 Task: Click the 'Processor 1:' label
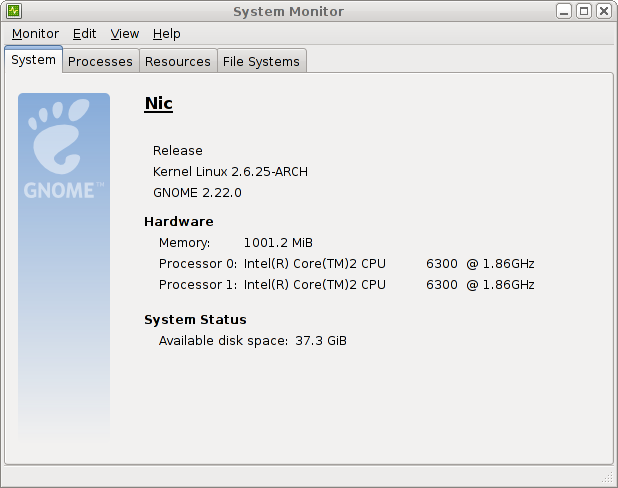[198, 285]
